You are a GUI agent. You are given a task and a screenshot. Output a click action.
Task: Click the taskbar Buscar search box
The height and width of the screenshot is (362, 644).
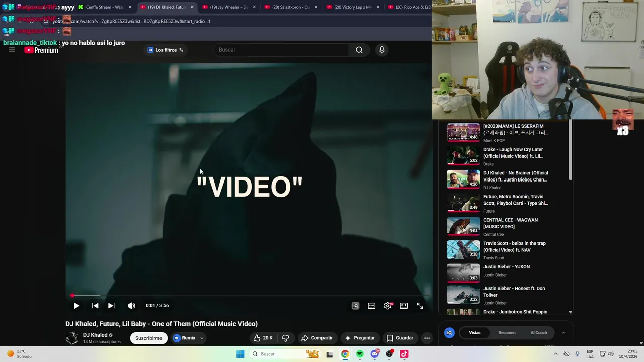pyautogui.click(x=285, y=354)
